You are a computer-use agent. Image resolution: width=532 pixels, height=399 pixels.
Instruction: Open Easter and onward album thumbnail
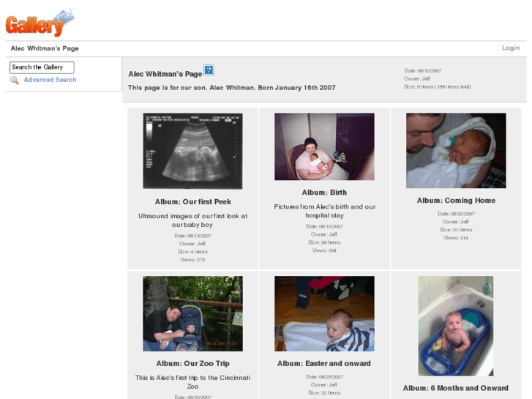[x=324, y=313]
